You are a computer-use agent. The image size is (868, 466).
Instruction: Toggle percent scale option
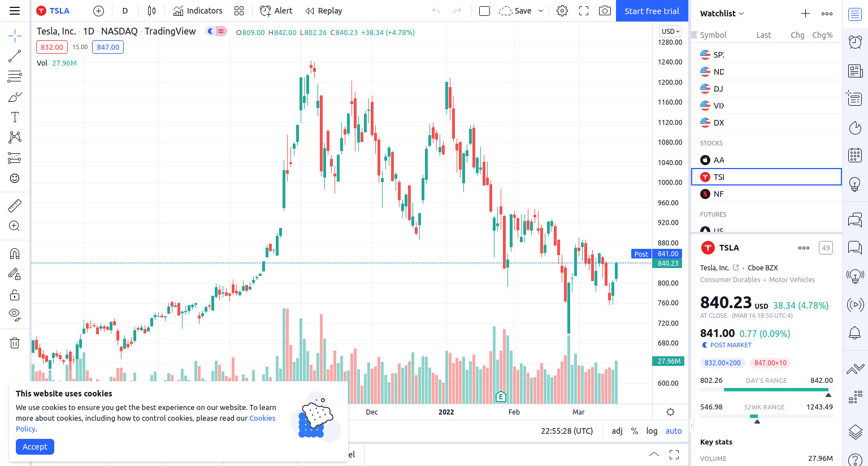pyautogui.click(x=635, y=431)
